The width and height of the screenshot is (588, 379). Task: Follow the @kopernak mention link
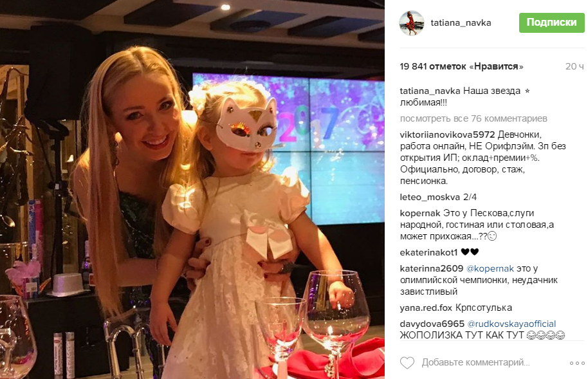[x=490, y=269]
